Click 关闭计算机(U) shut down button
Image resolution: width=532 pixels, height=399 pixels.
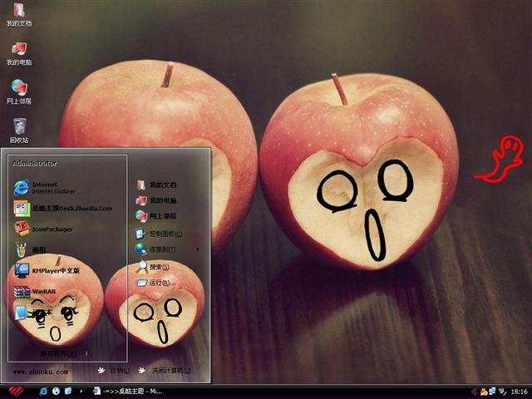[x=165, y=371]
